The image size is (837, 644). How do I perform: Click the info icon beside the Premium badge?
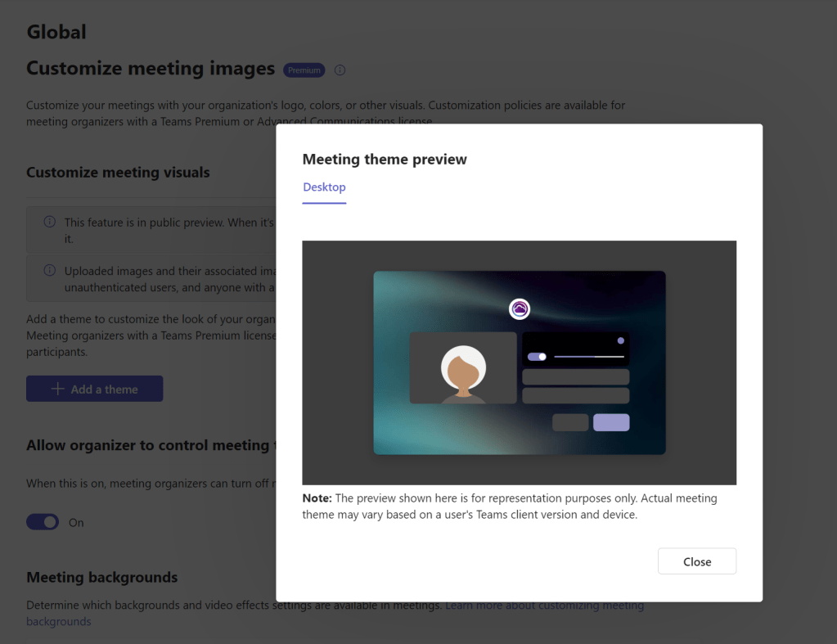[x=340, y=70]
